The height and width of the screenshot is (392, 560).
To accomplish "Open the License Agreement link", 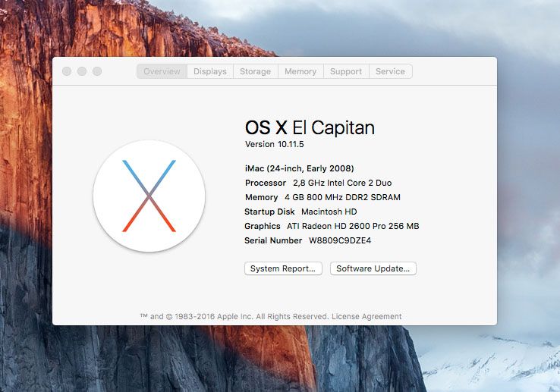I will (367, 316).
